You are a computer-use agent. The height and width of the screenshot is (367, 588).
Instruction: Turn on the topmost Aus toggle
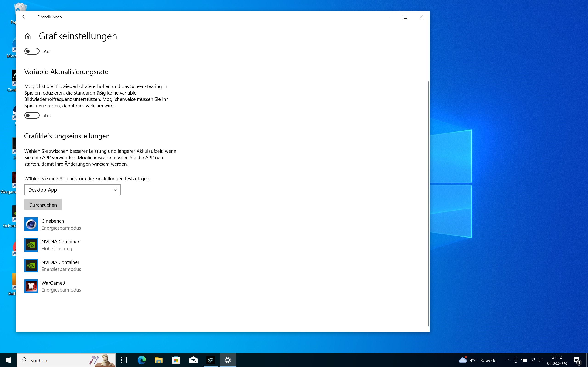32,51
